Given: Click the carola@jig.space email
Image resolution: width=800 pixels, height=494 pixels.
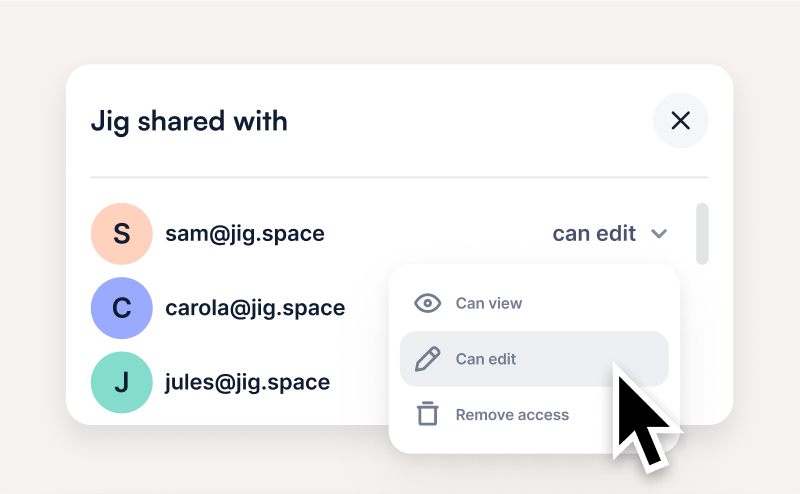Looking at the screenshot, I should pos(255,308).
